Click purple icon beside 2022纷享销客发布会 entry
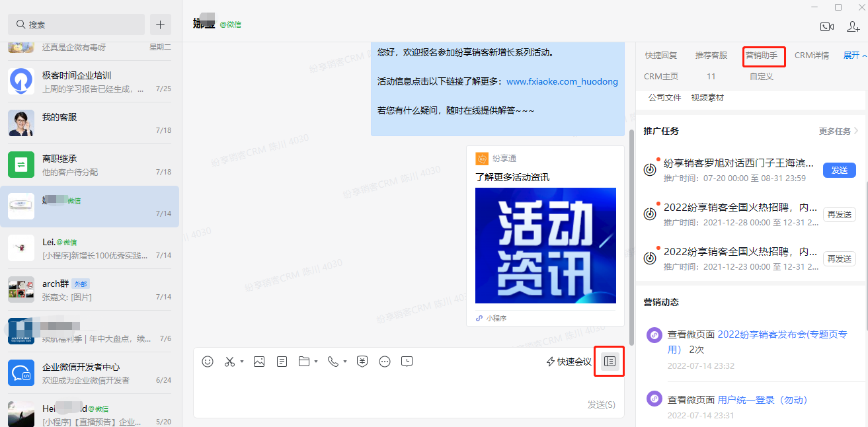This screenshot has width=868, height=427. (x=654, y=335)
